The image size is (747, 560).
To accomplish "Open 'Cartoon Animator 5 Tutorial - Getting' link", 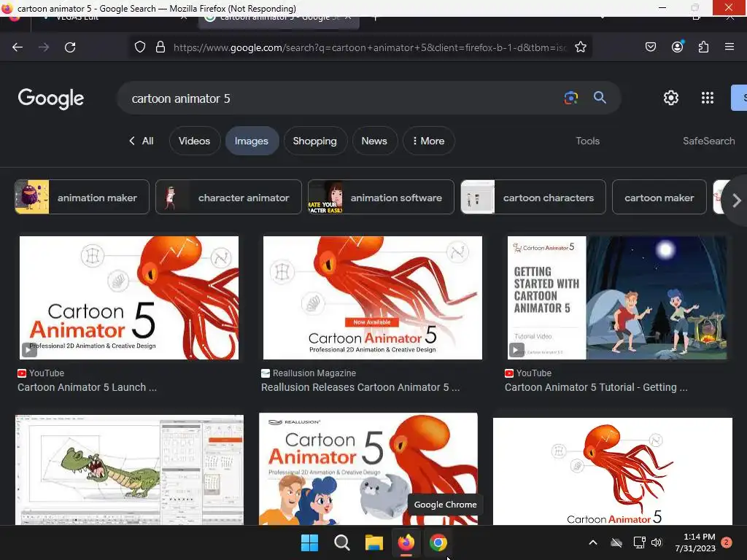I will [596, 387].
